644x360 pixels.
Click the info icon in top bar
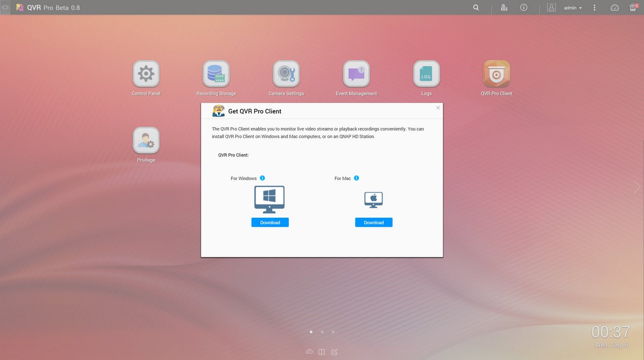click(x=524, y=8)
